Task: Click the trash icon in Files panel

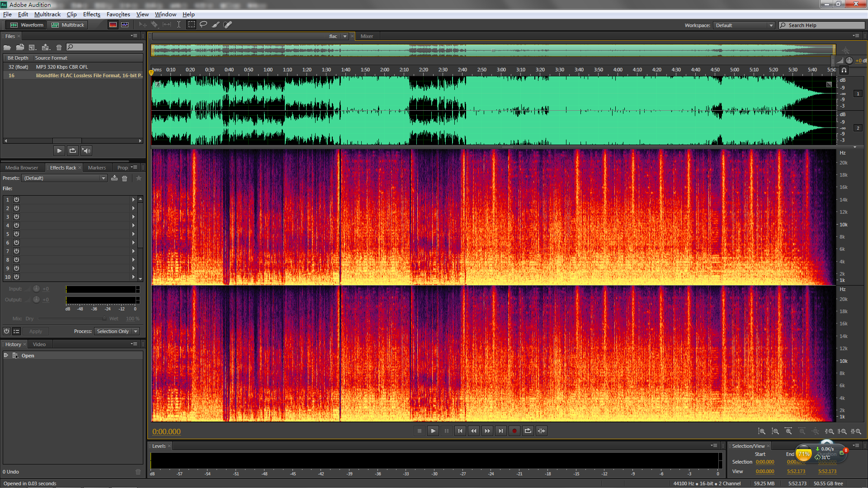Action: click(59, 47)
